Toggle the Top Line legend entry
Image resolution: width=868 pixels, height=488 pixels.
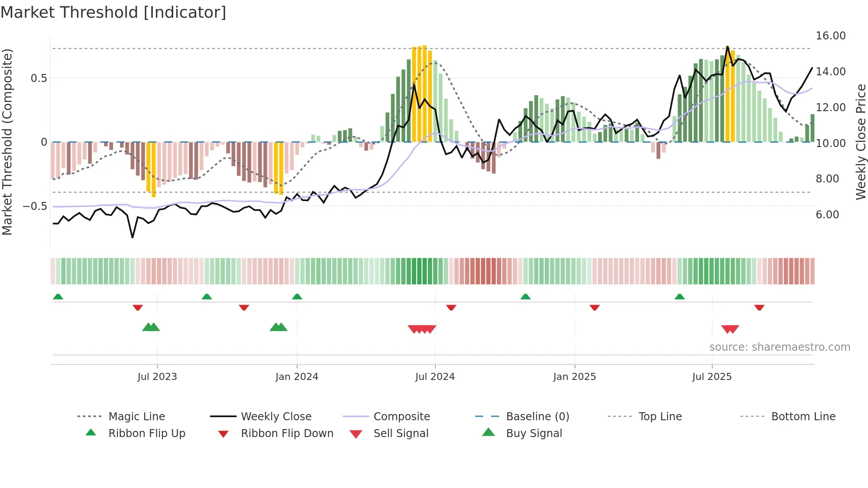(660, 416)
